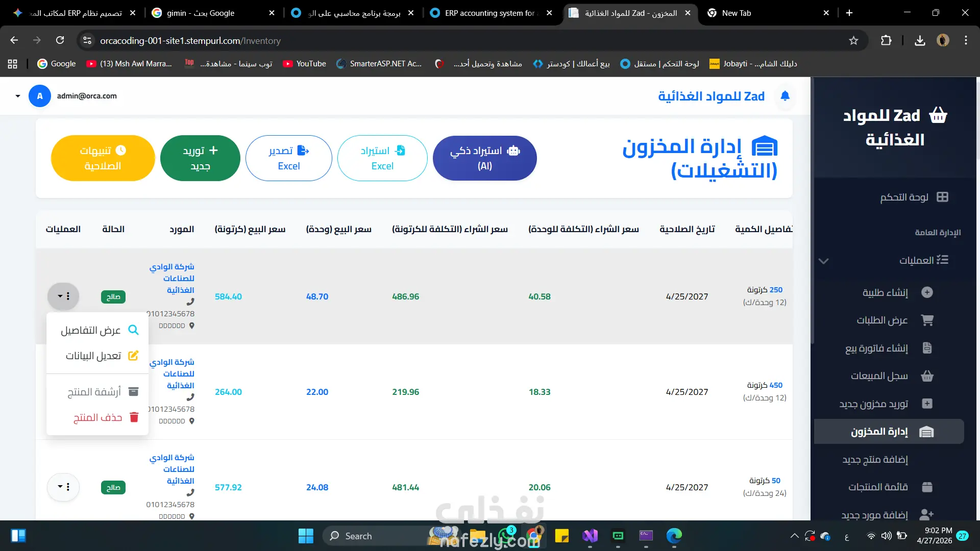The image size is (980, 551).
Task: Click the supplier link in the 250 carton row
Action: (172, 279)
